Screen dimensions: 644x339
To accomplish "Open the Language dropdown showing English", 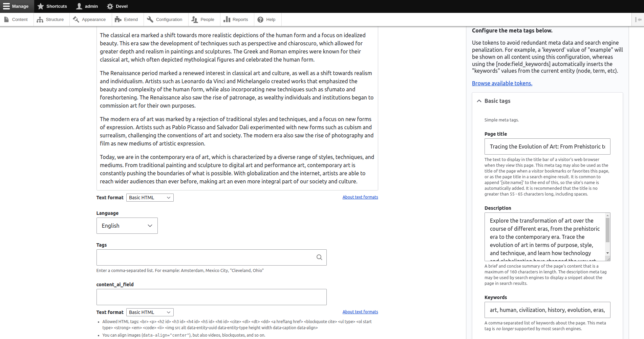I will [127, 225].
